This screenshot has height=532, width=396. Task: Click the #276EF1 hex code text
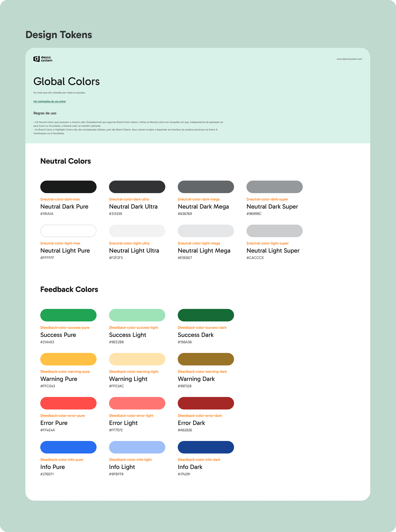pyautogui.click(x=47, y=474)
